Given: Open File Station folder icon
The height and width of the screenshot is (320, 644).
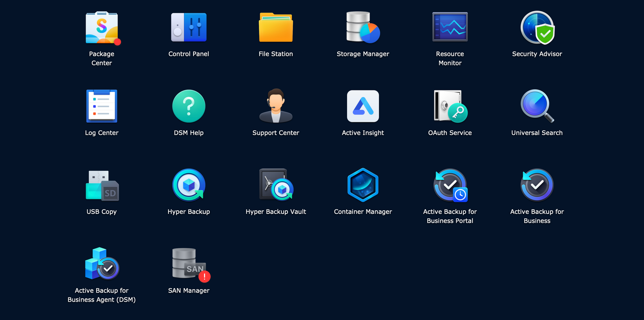Looking at the screenshot, I should click(276, 27).
